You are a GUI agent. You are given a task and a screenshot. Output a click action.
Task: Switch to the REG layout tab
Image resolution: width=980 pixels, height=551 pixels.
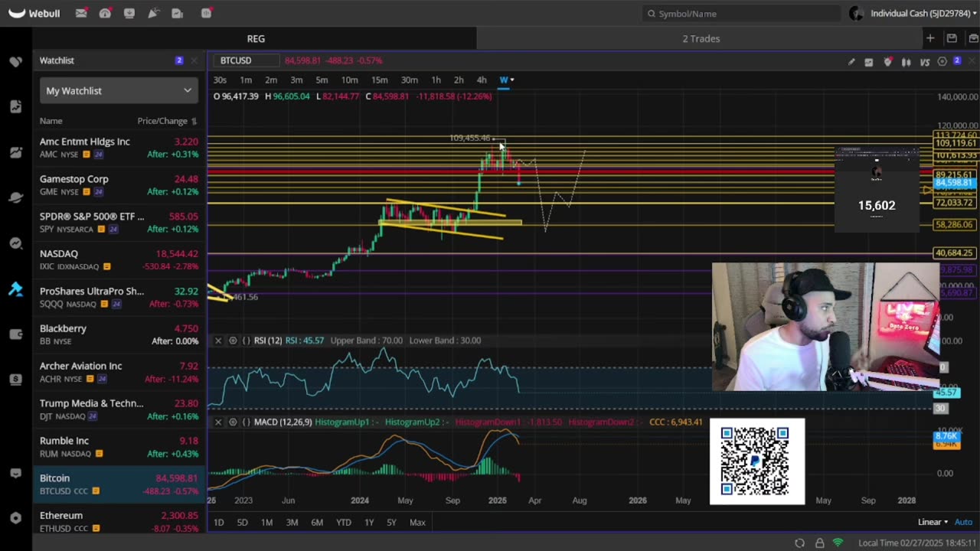pos(256,38)
